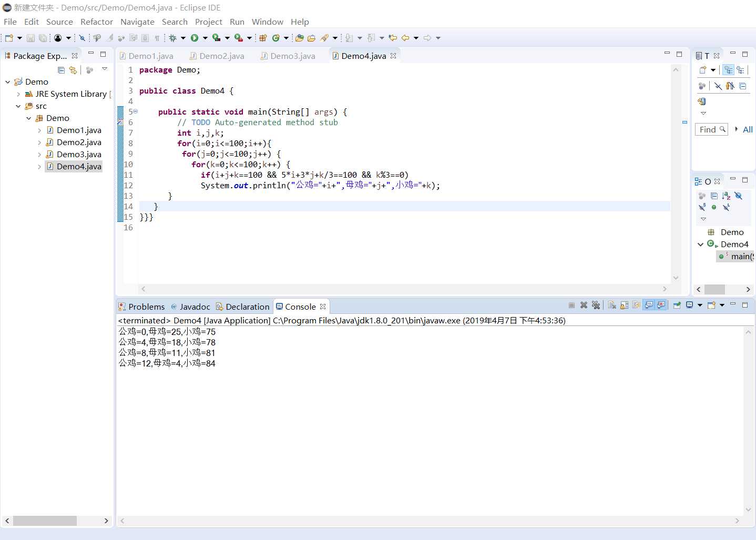Click New Java Class icon
756x540 pixels.
[x=276, y=38]
